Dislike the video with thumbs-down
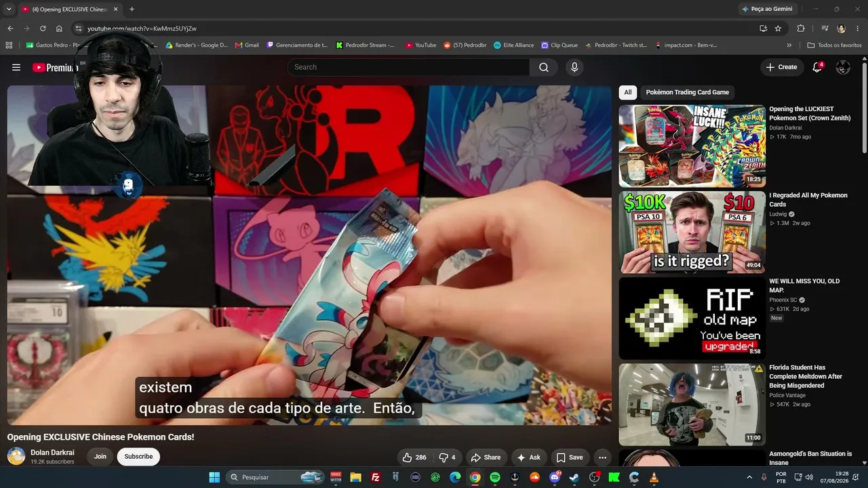 click(447, 457)
